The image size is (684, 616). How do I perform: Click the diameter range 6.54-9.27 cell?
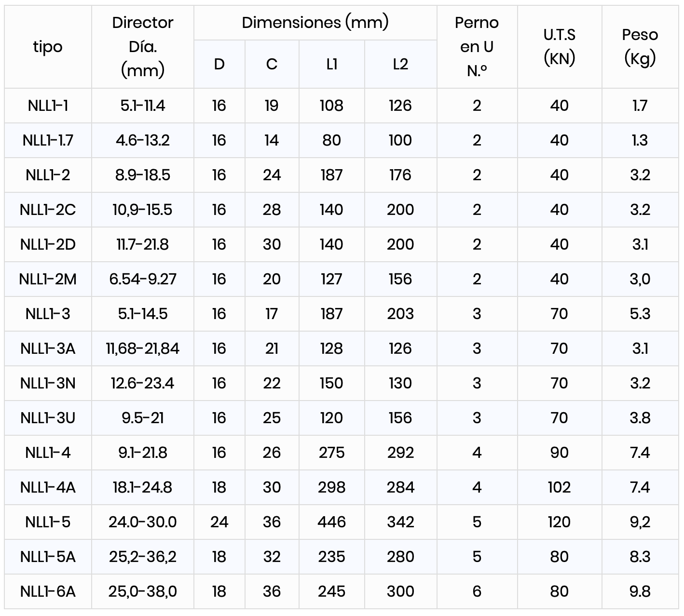tap(143, 279)
